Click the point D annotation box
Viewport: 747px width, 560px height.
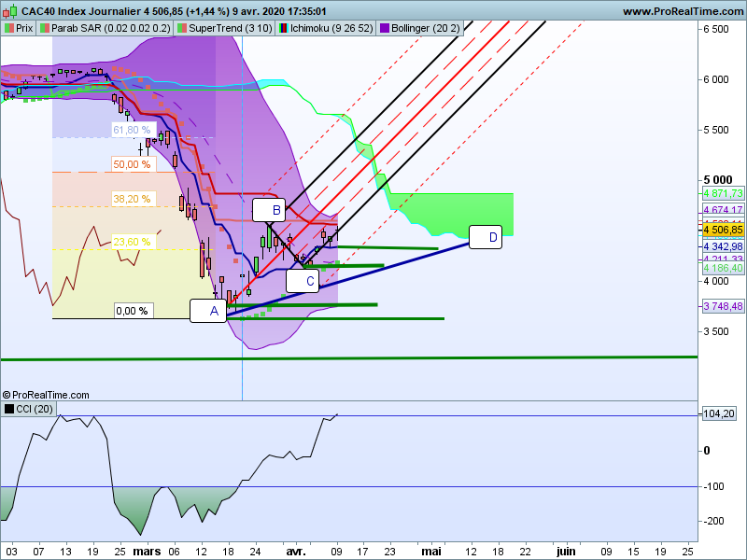pyautogui.click(x=486, y=237)
